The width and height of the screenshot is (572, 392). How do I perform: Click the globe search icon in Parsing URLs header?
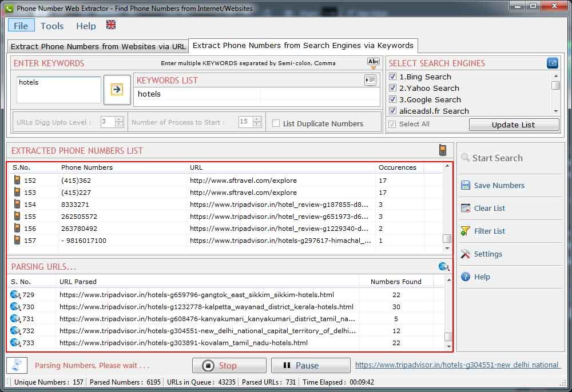pos(444,267)
